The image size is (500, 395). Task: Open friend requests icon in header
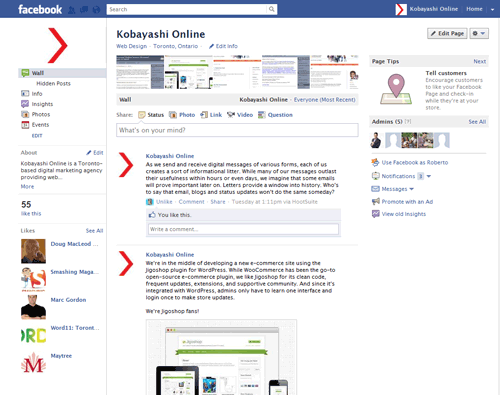(71, 10)
